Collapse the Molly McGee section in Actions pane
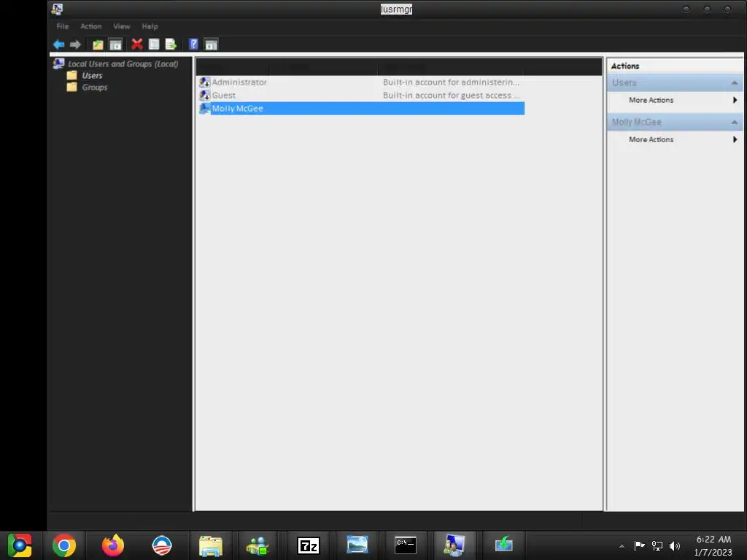The width and height of the screenshot is (747, 560). click(734, 122)
